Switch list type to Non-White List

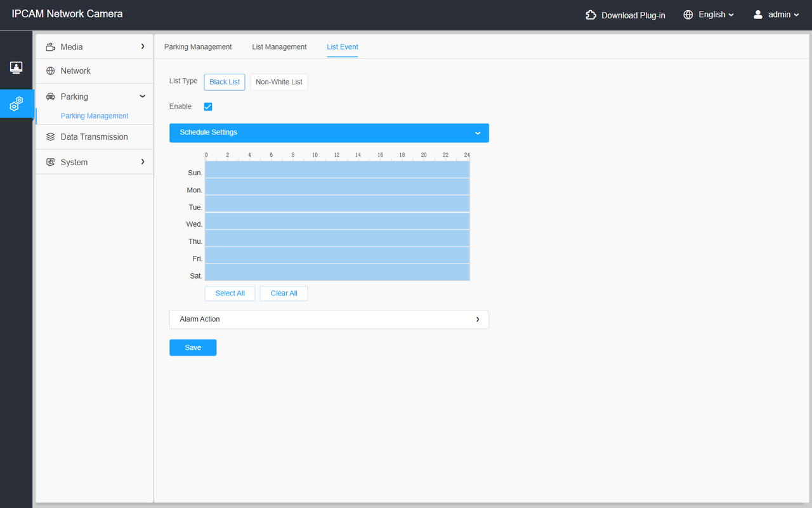pos(279,82)
